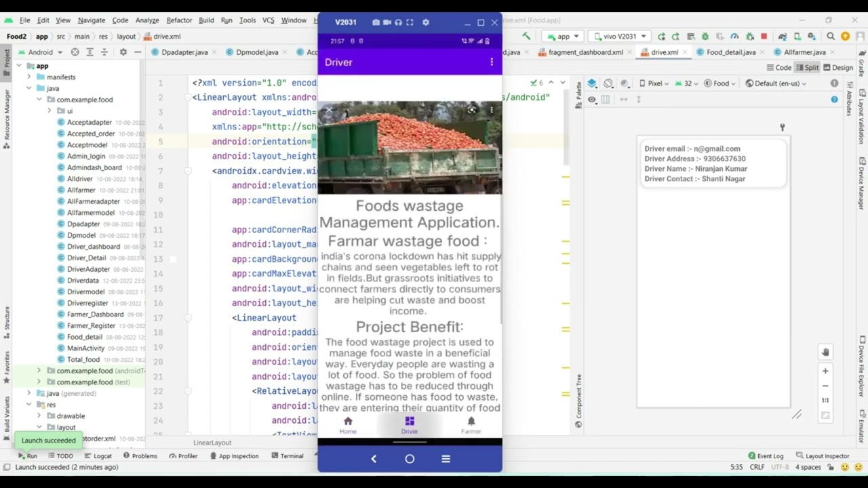The height and width of the screenshot is (488, 868).
Task: Open the Terminal tool window
Action: point(288,456)
